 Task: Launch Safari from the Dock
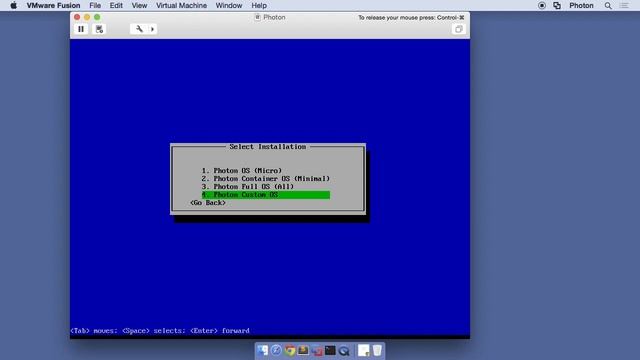click(276, 350)
